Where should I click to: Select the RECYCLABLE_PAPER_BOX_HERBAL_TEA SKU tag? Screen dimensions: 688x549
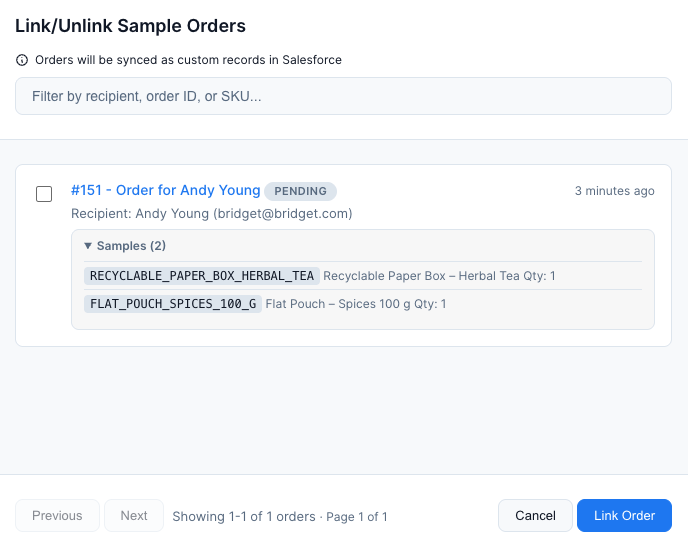202,276
